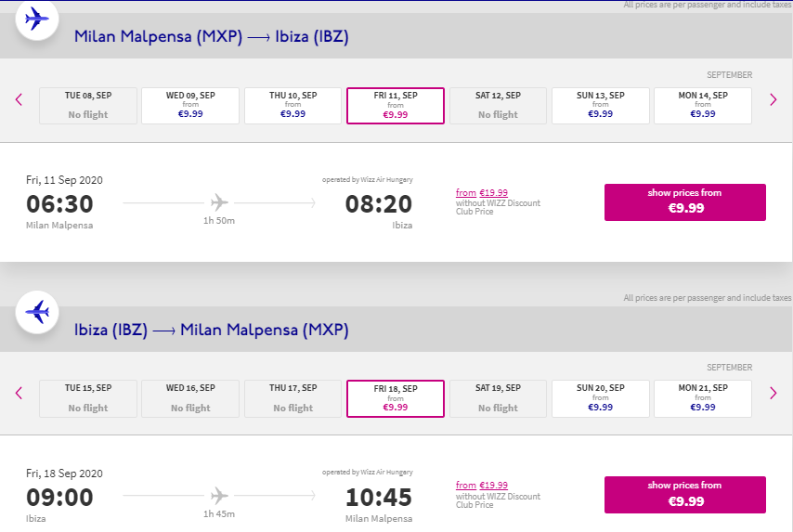
Task: Click the outbound flight airplane badge icon
Action: click(x=37, y=18)
